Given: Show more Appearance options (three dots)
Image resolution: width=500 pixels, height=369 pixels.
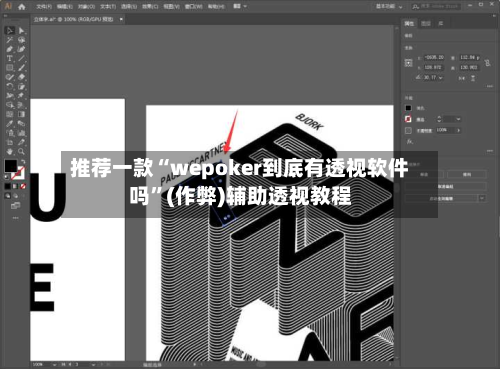Looking at the screenshot, I should (x=490, y=151).
